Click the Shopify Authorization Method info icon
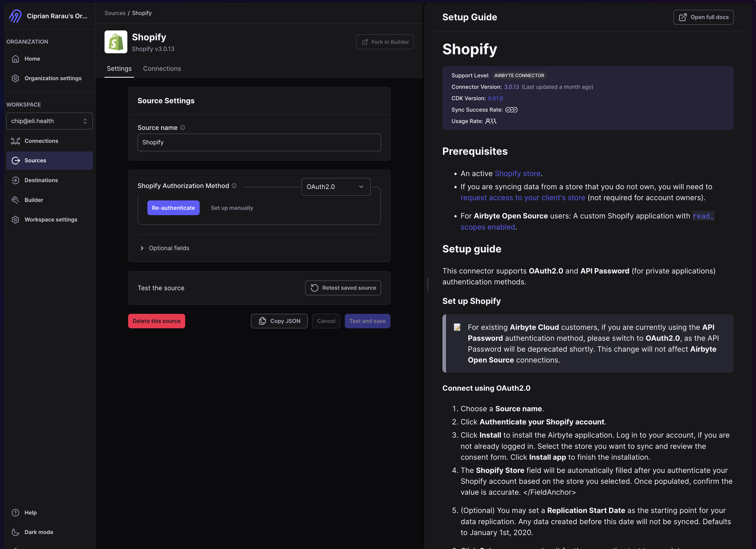 coord(234,186)
